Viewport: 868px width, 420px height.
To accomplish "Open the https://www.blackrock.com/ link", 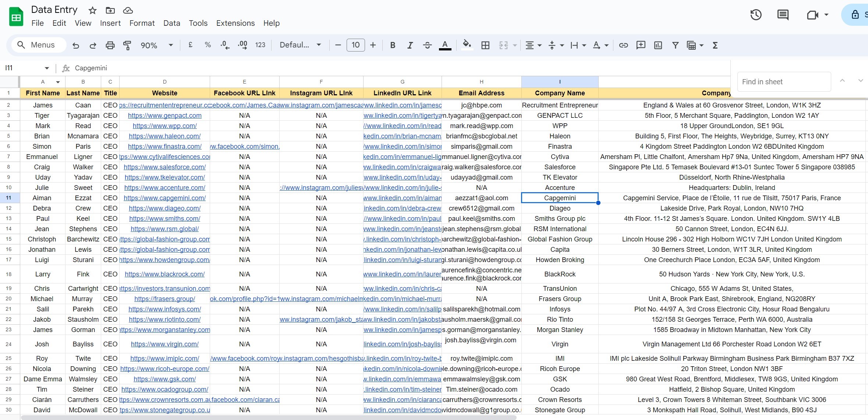I will 164,274.
